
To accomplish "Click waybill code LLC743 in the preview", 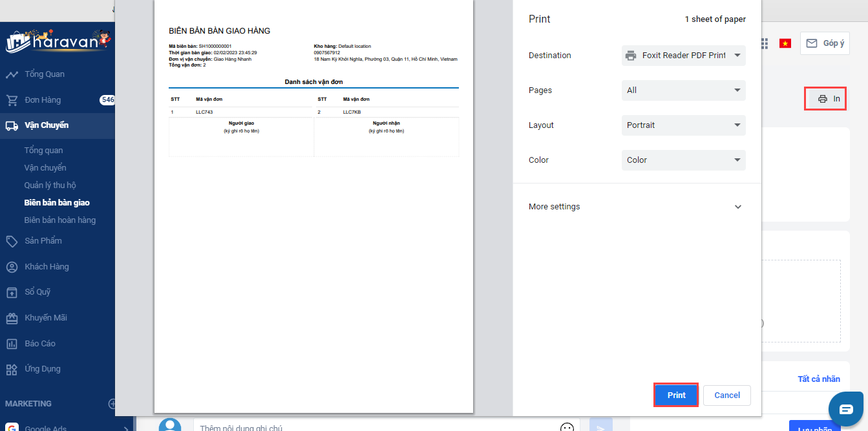I will 204,112.
